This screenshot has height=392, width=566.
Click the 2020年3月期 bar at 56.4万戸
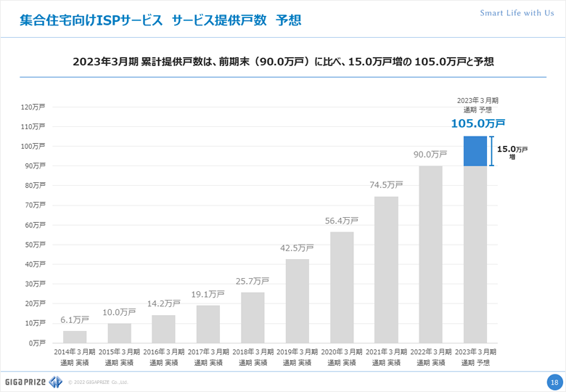(342, 287)
